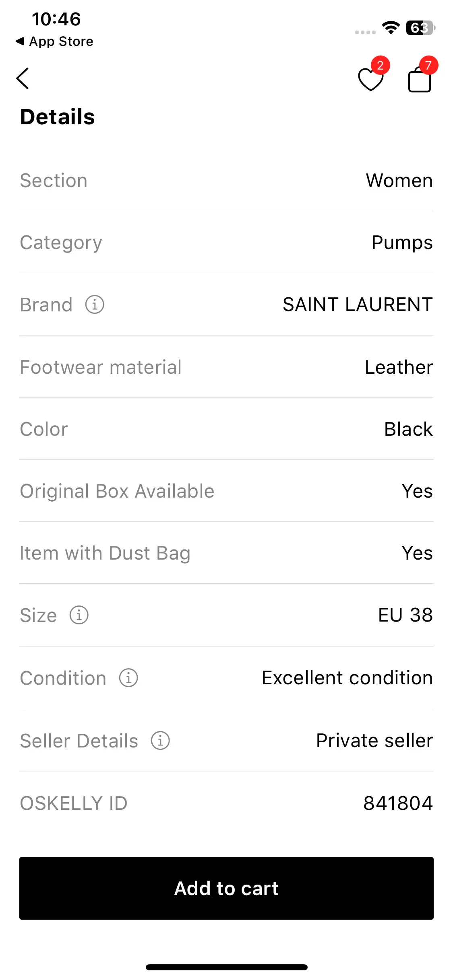Tap the red wishlist count badge

380,65
